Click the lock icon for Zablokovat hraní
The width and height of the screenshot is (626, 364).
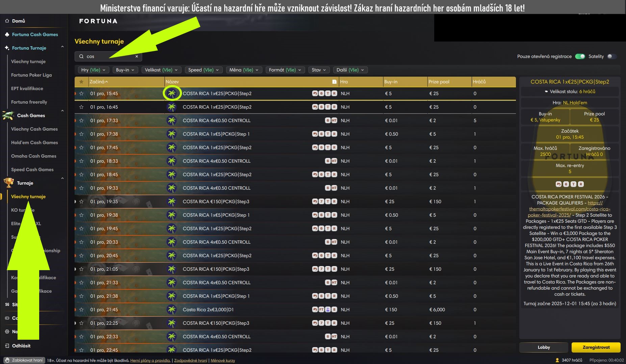coord(7,360)
